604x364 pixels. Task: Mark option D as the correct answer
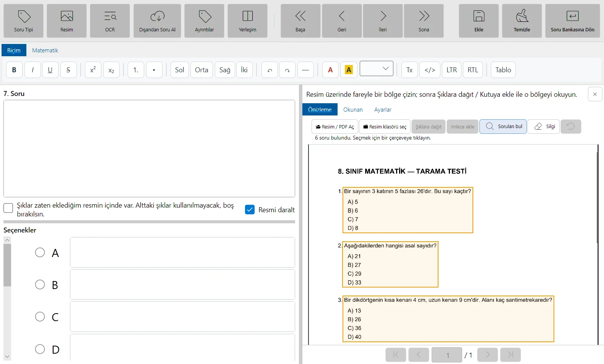click(x=40, y=349)
